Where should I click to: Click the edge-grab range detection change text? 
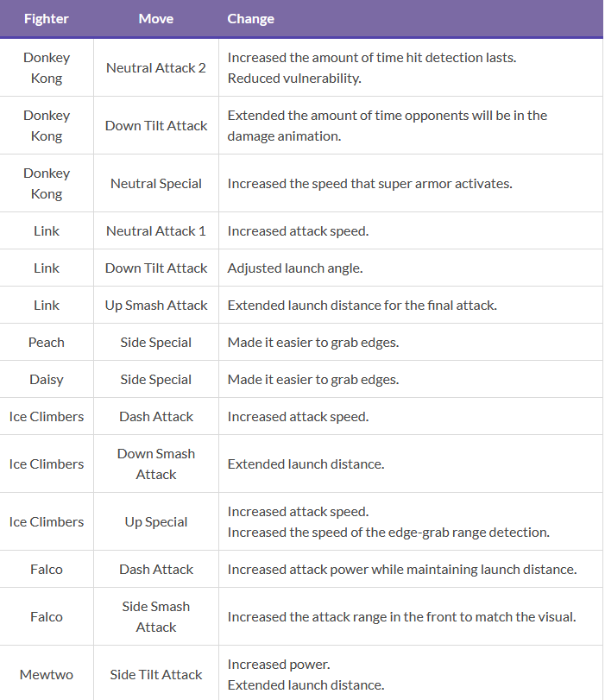point(388,532)
